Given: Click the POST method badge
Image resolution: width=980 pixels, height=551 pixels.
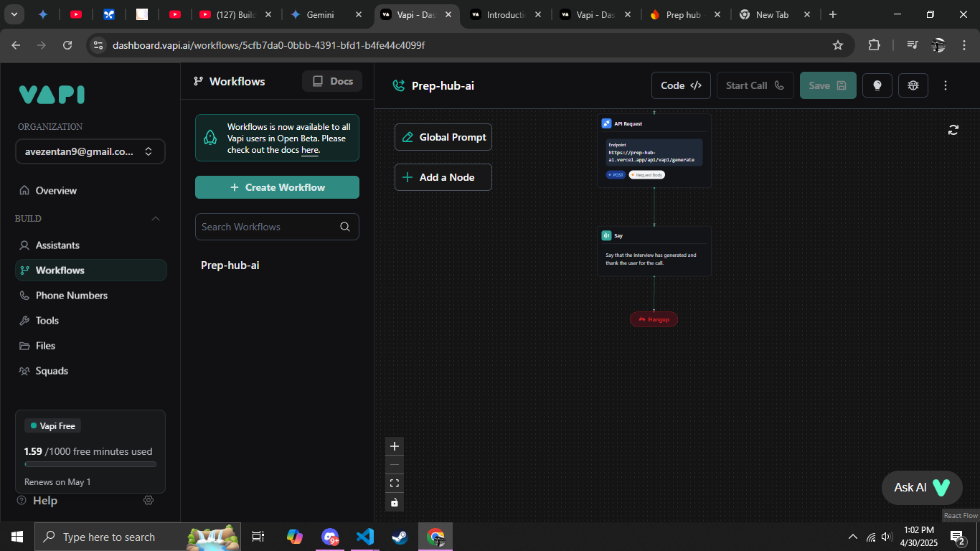Looking at the screenshot, I should click(x=616, y=175).
